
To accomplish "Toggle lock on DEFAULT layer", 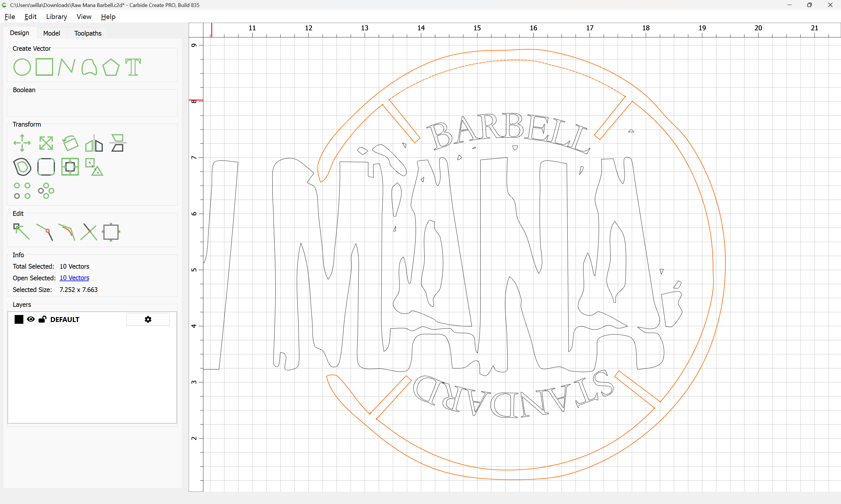I will point(43,319).
